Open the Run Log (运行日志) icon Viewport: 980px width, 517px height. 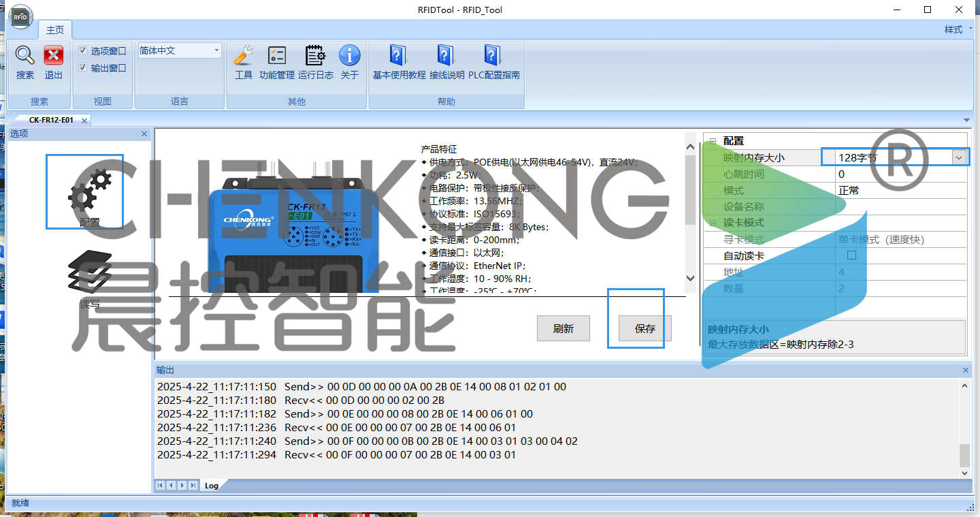315,56
